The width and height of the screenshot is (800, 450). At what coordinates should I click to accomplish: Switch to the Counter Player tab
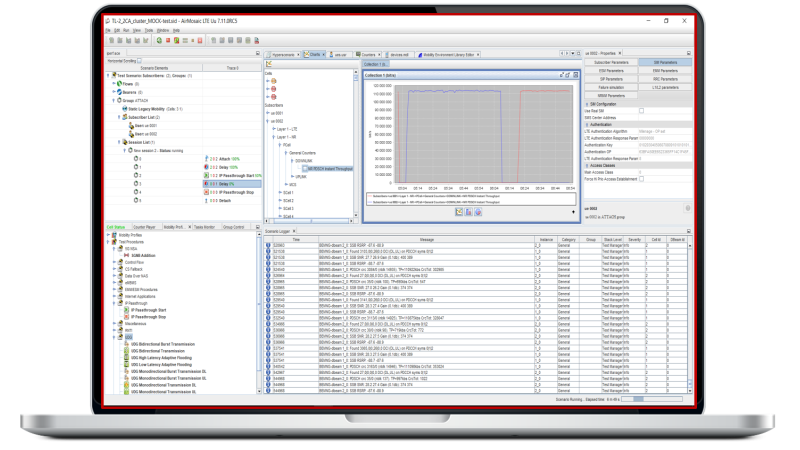[x=144, y=227]
